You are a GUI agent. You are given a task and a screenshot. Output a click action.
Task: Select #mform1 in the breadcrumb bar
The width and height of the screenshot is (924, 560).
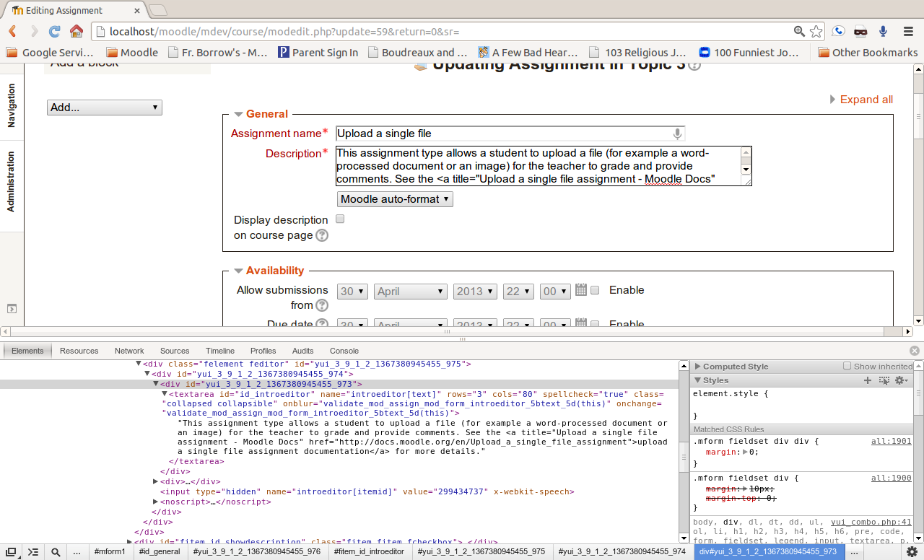pyautogui.click(x=110, y=552)
